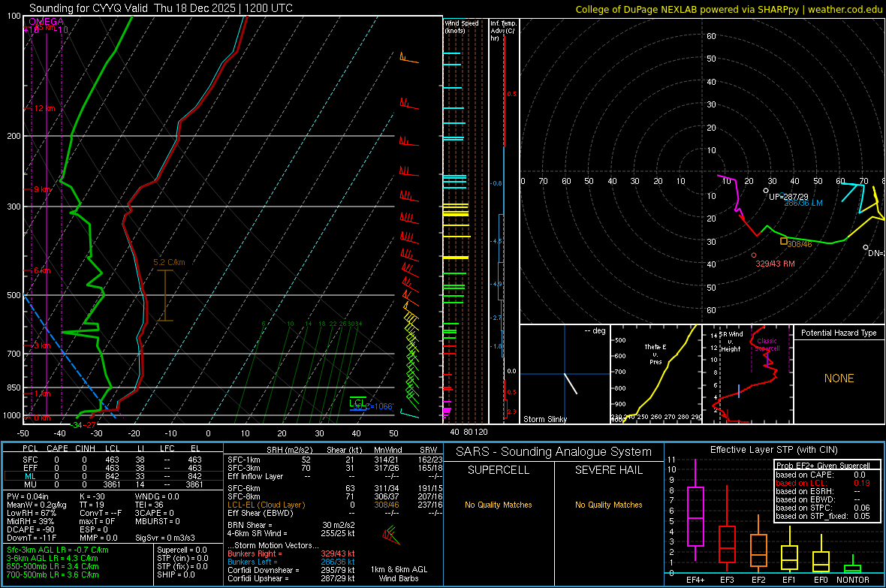Click the yellow 'NONE' hazard type
Viewport: 886px width, 588px height.
[839, 378]
